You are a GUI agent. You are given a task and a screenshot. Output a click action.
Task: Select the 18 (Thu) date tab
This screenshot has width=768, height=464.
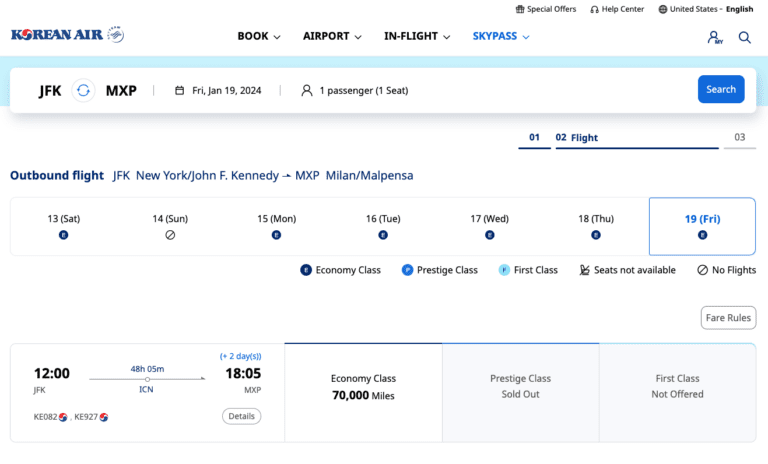click(x=596, y=226)
